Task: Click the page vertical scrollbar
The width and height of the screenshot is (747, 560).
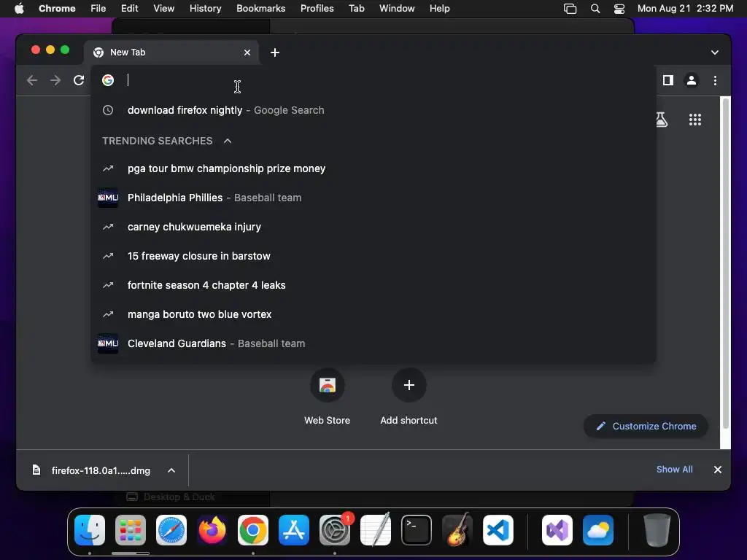Action: 726,264
